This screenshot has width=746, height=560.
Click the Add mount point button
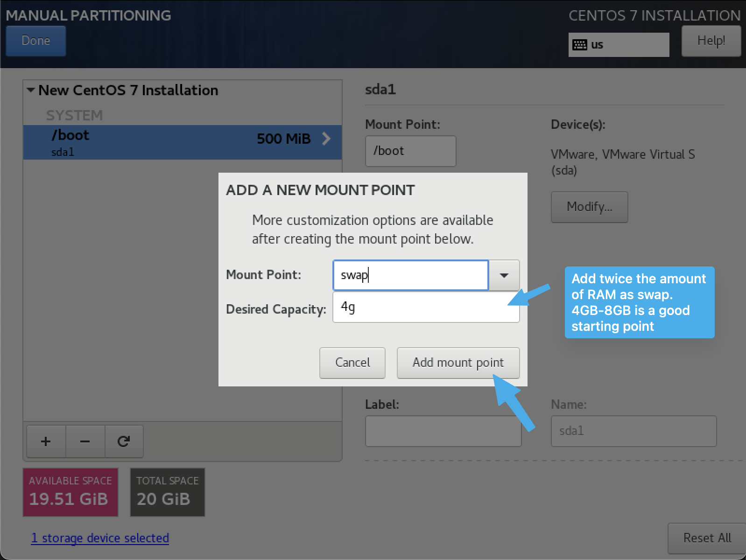pos(458,363)
